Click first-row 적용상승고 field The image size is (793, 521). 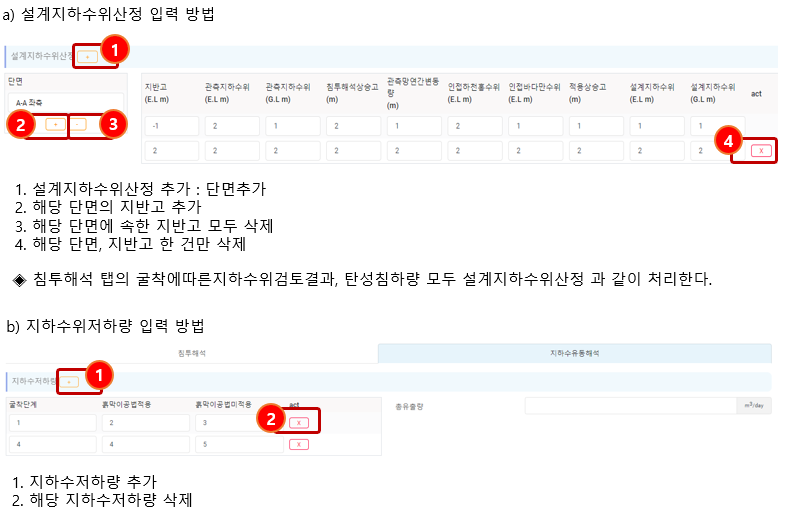click(x=596, y=126)
